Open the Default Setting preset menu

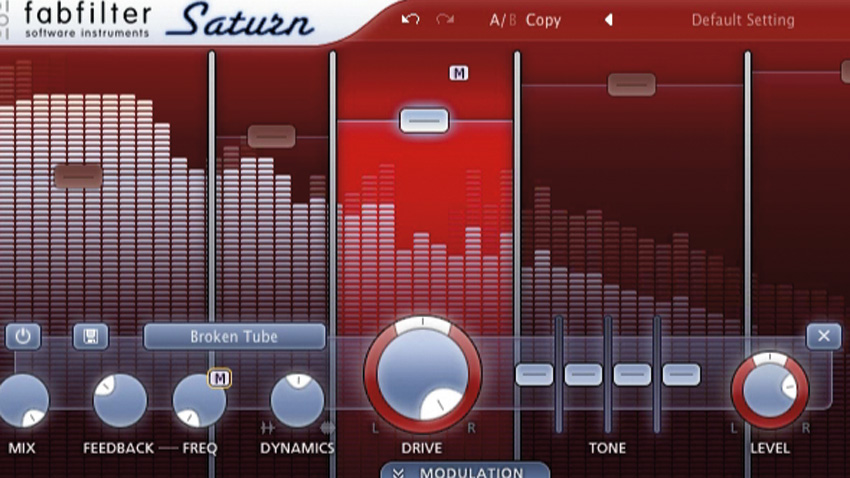[x=743, y=21]
